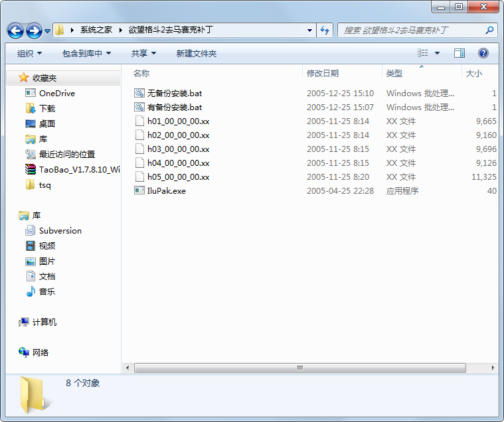Show the preview pane icon
The width and height of the screenshot is (504, 422).
click(460, 53)
